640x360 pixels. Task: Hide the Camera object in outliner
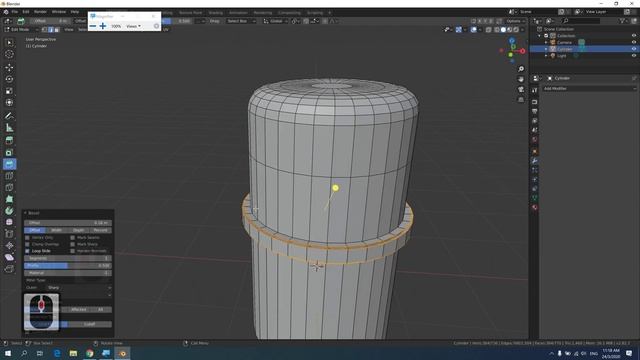[633, 42]
